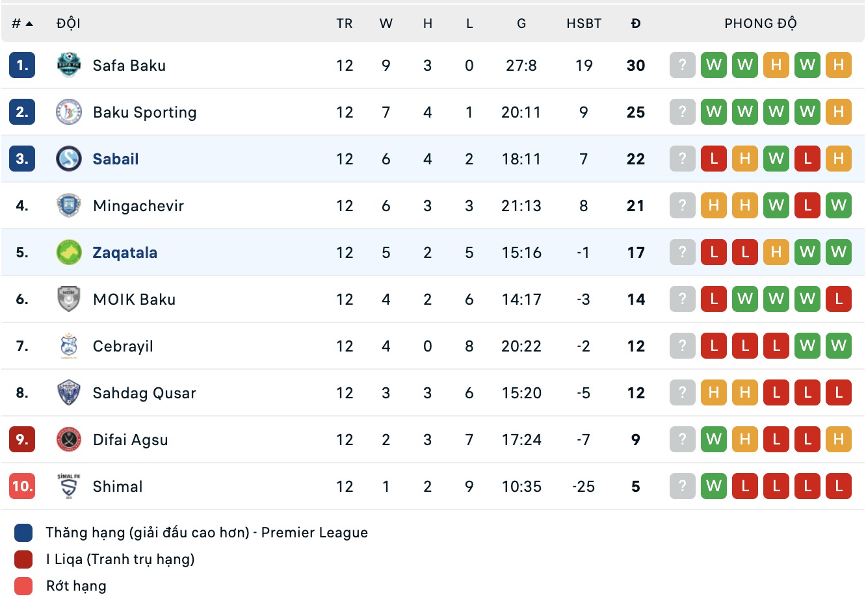The image size is (866, 616).
Task: Click the blue Premier League promotion legend swatch
Action: 23,533
